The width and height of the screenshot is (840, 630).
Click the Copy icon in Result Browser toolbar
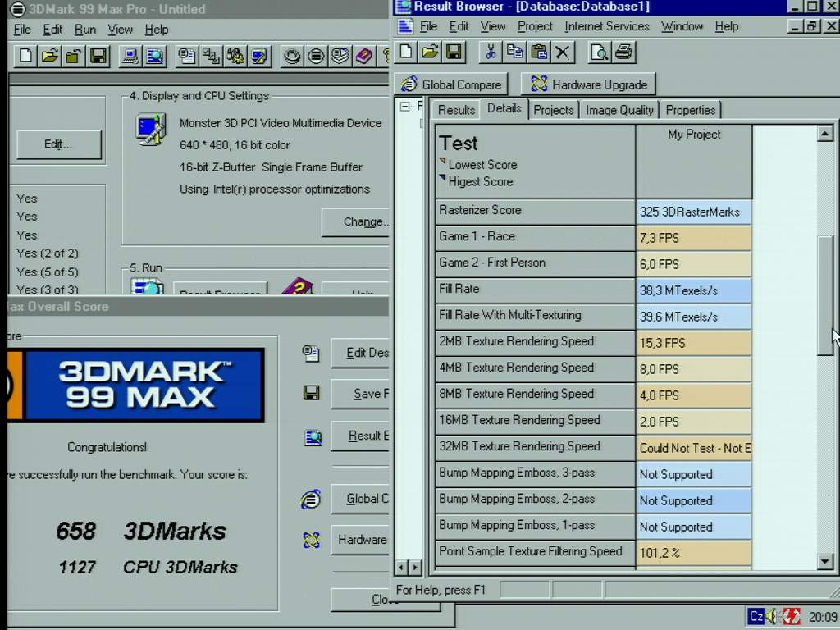[515, 52]
